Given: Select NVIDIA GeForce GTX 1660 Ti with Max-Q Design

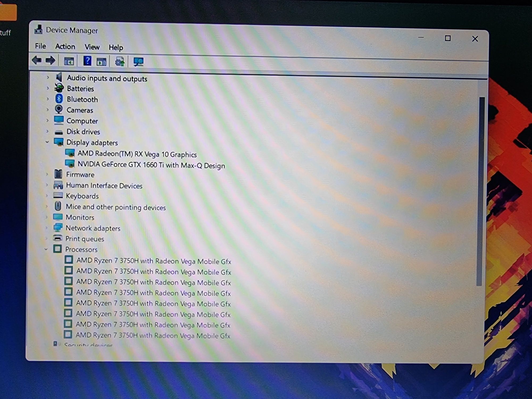Looking at the screenshot, I should [x=151, y=165].
